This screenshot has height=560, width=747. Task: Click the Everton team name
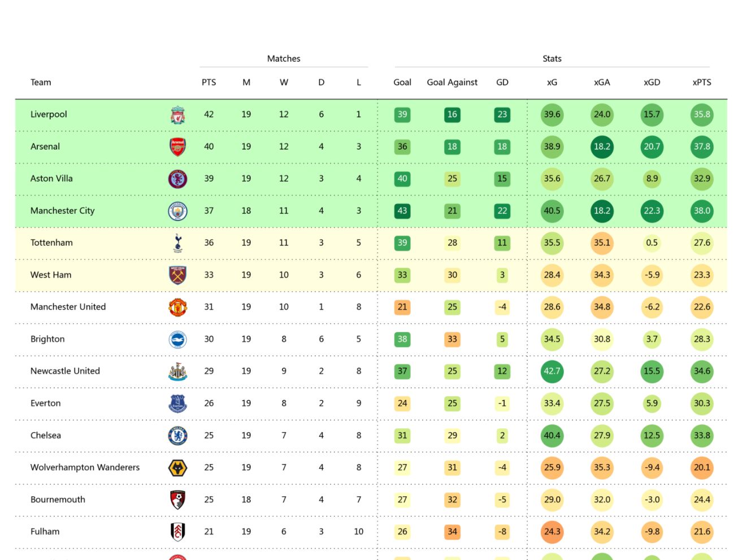45,403
